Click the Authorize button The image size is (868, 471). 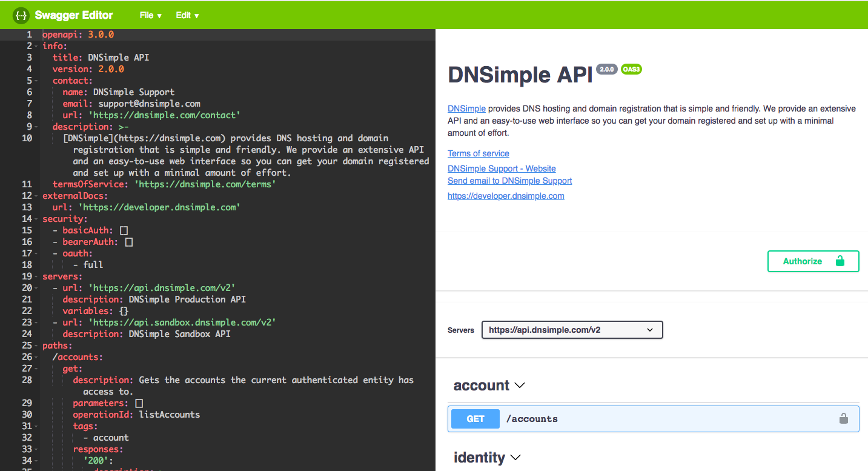[x=813, y=261]
